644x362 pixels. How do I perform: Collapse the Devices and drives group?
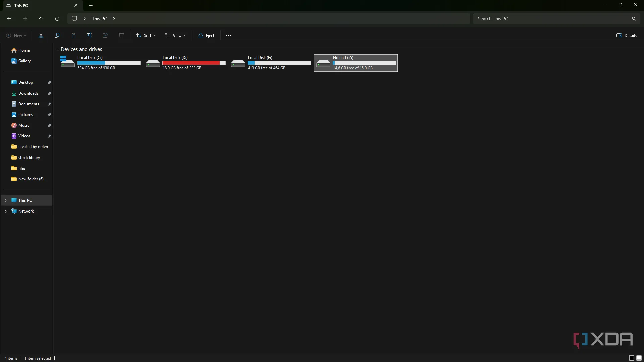57,49
